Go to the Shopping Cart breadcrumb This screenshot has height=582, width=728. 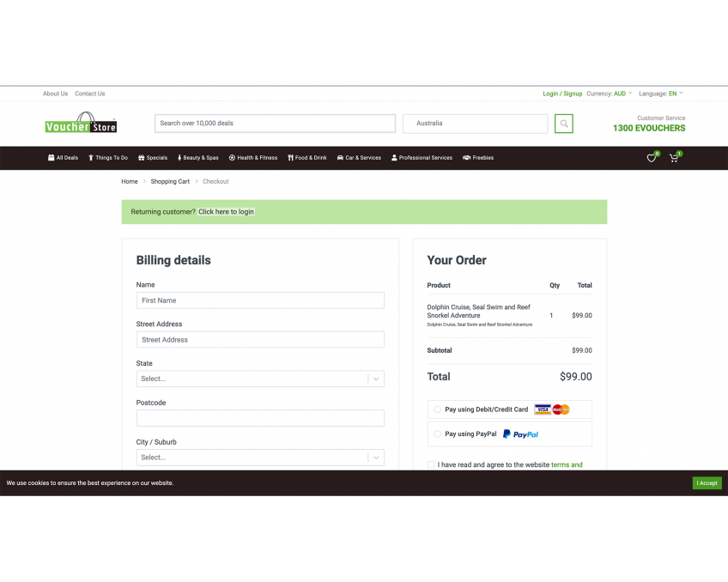170,181
